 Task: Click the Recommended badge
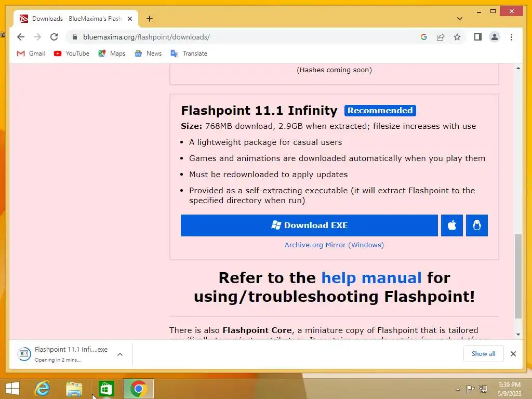tap(380, 111)
